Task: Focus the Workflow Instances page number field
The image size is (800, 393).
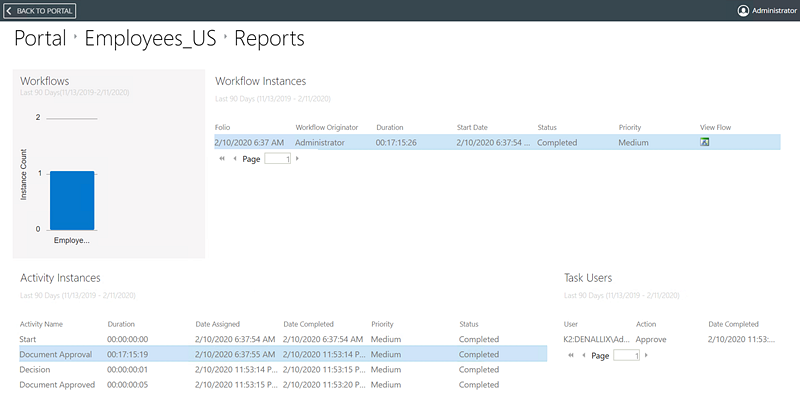Action: (278, 159)
